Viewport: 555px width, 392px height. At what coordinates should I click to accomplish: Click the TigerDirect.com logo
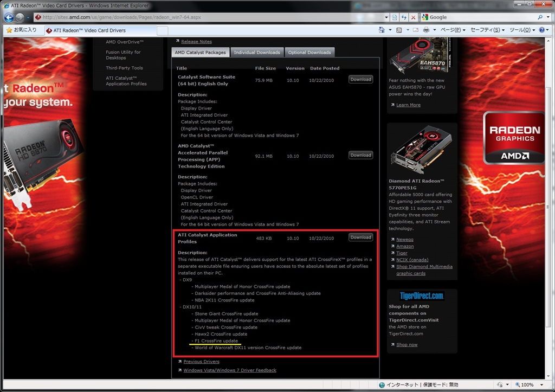pyautogui.click(x=422, y=295)
